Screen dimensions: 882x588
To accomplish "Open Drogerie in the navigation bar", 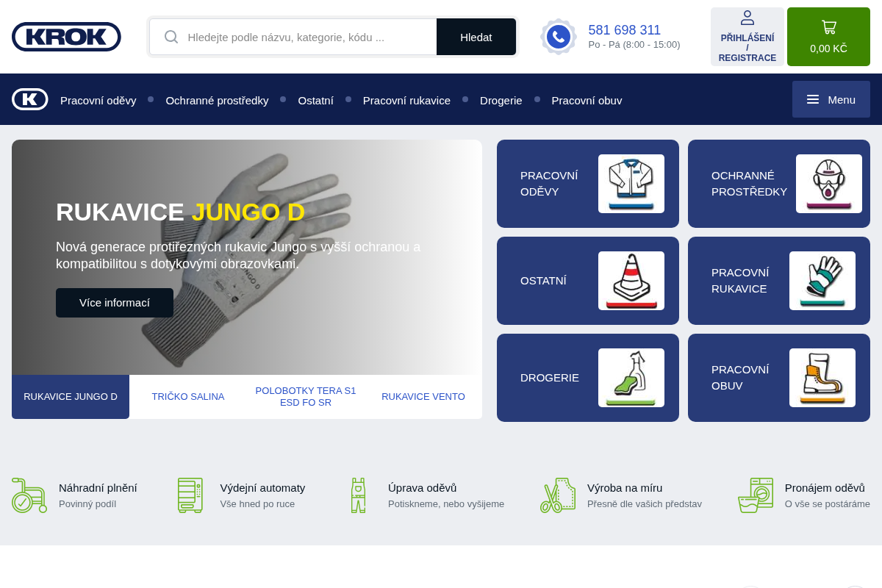I will coord(501,100).
